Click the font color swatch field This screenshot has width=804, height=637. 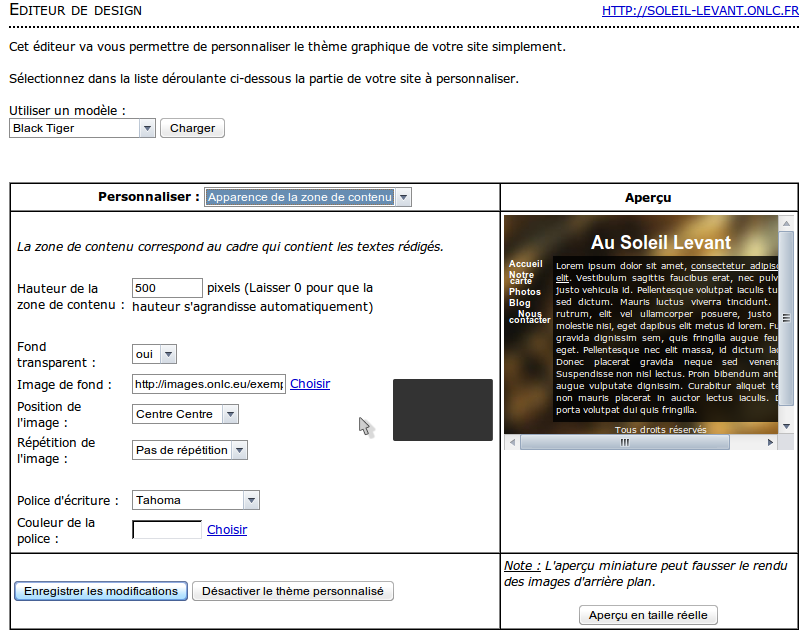[x=167, y=529]
